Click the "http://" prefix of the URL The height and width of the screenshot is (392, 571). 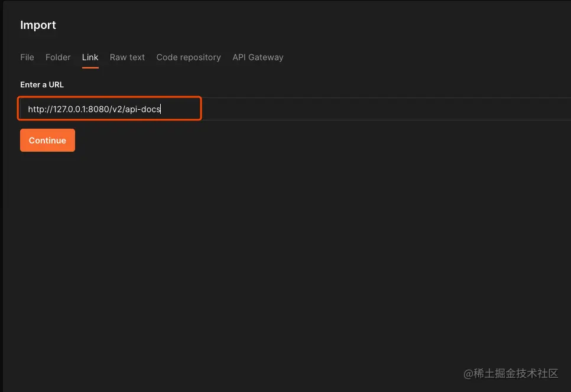click(x=40, y=109)
